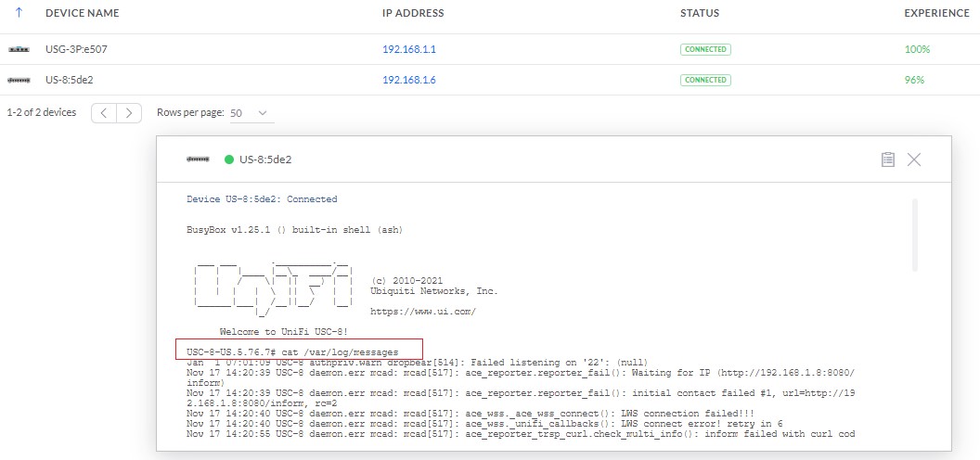Viewport: 980px width, 460px height.
Task: Click the BusyBox v1.25.1 shell line
Action: 294,230
